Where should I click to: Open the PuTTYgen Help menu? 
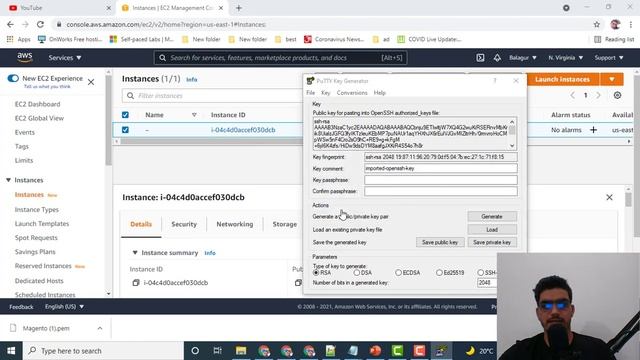point(380,93)
